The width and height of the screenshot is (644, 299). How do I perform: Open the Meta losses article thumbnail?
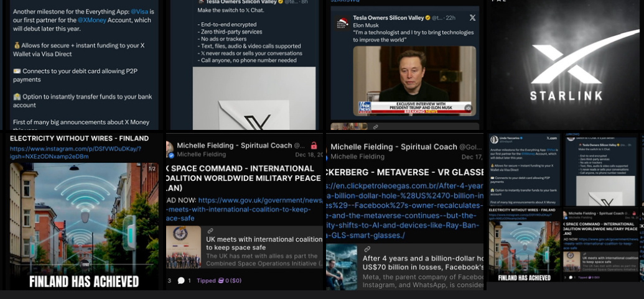pyautogui.click(x=342, y=267)
